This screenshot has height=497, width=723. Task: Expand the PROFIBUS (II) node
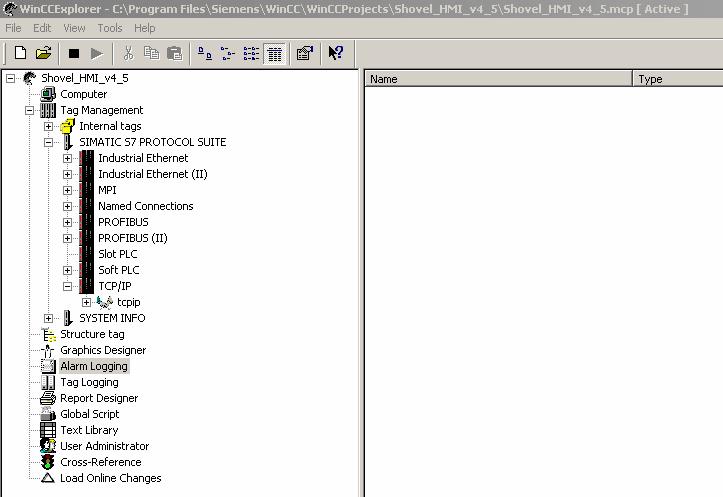click(67, 238)
